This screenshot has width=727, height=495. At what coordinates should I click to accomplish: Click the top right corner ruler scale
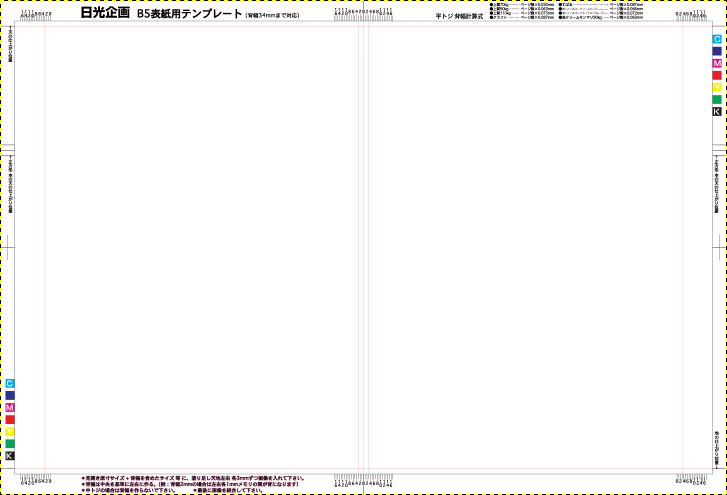point(691,15)
